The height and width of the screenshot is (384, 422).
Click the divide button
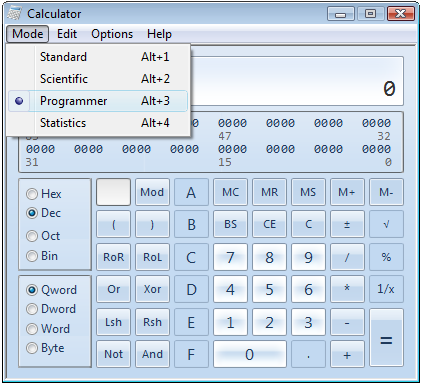point(347,257)
